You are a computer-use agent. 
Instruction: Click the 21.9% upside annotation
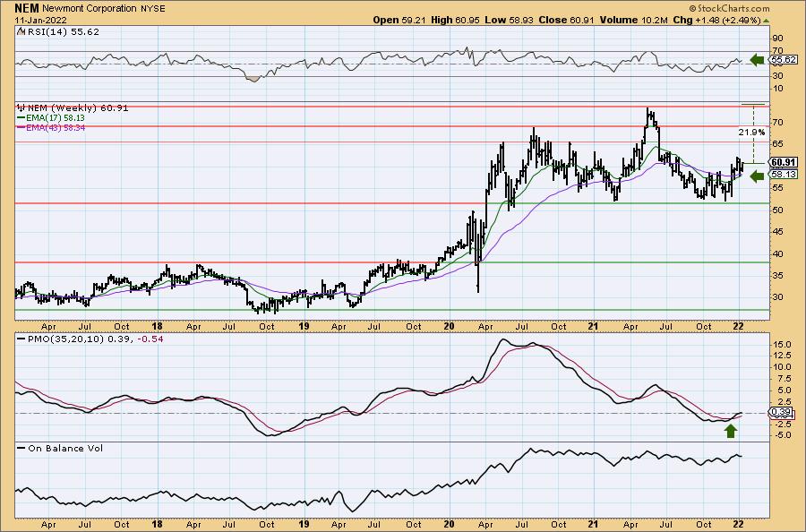click(751, 132)
